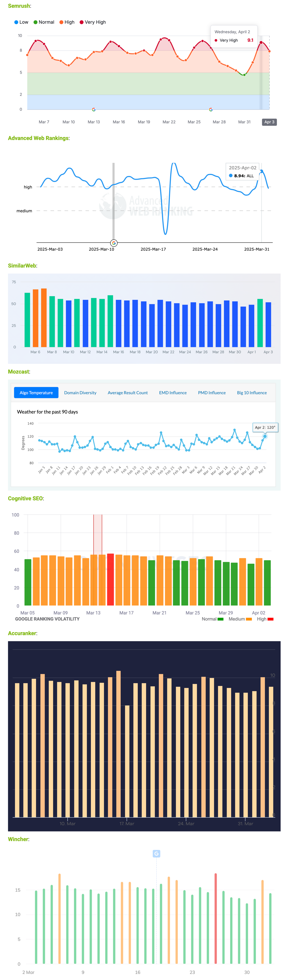Open the Average Result Count tab
285x980 pixels.
128,393
